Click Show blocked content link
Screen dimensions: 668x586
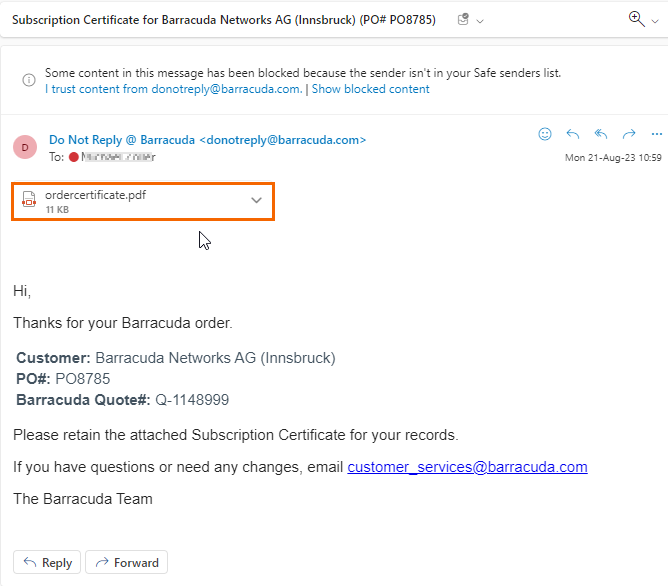(371, 89)
